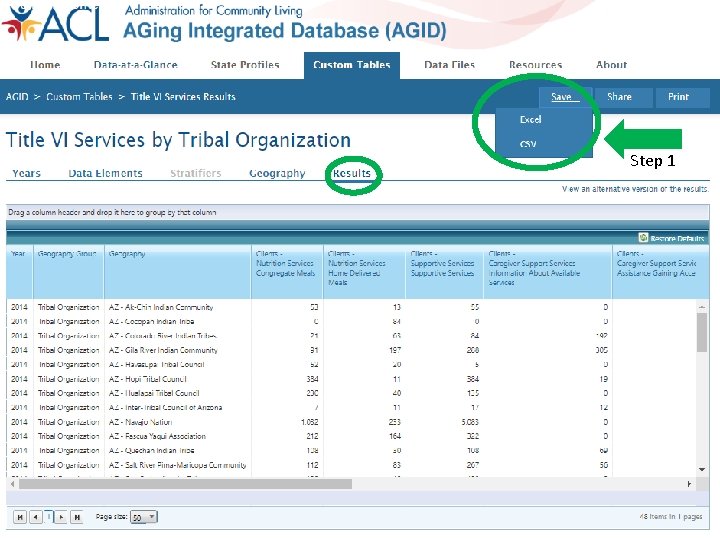Screen dimensions: 720x540
Task: Click the Custom Tables breadcrumb link
Action: coord(79,97)
